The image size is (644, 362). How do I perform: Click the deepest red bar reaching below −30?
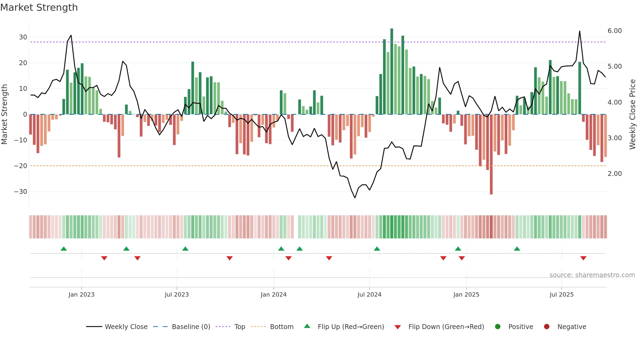[491, 154]
